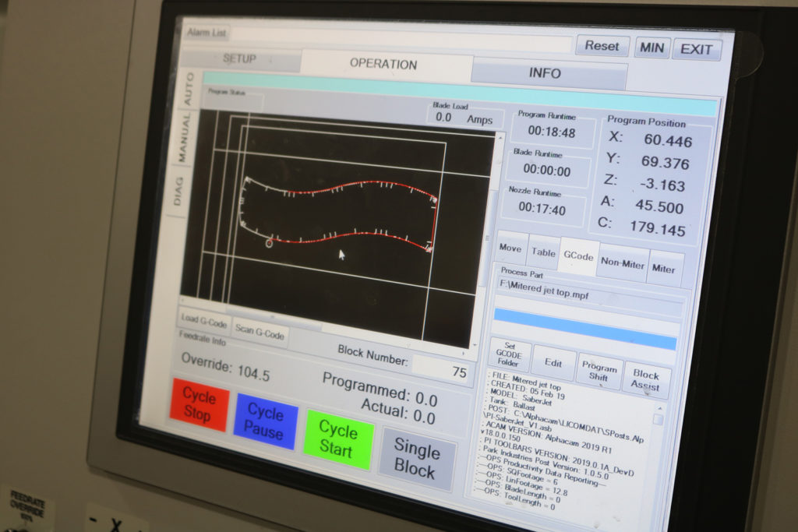Click the X position value 60.446

tap(668, 140)
